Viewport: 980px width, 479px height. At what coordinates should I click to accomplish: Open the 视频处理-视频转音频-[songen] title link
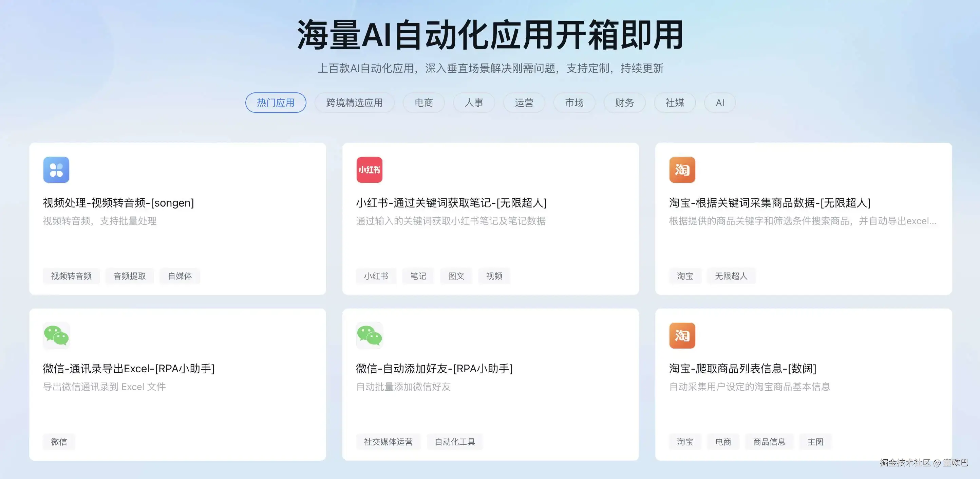[x=118, y=203]
